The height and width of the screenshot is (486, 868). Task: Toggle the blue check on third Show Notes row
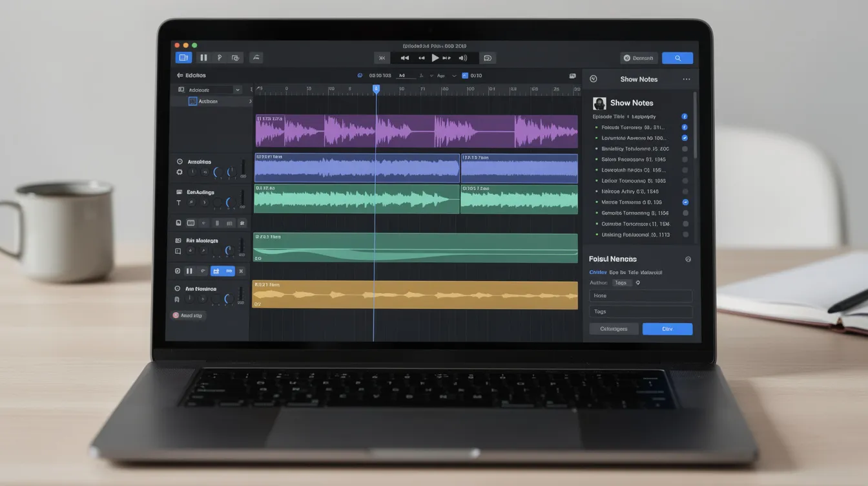point(685,138)
